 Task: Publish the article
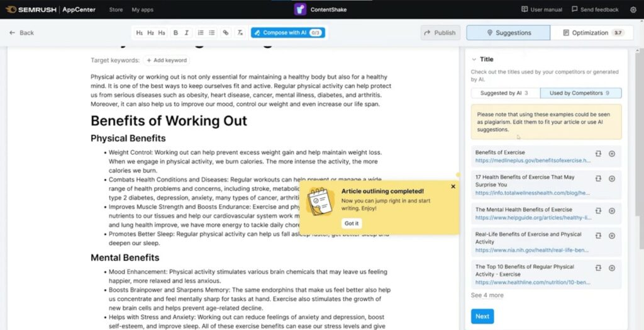pyautogui.click(x=440, y=33)
